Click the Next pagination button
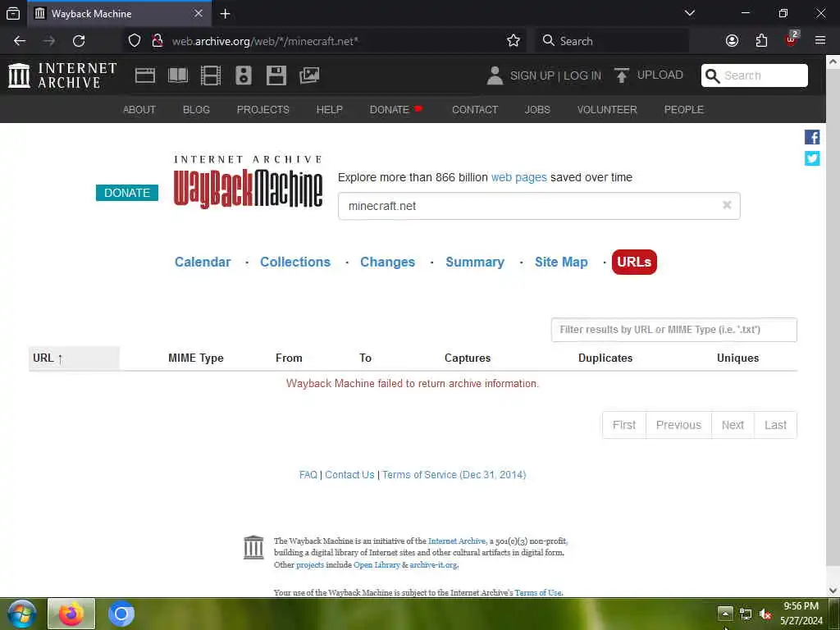Screen dimensions: 840x630 (x=733, y=425)
